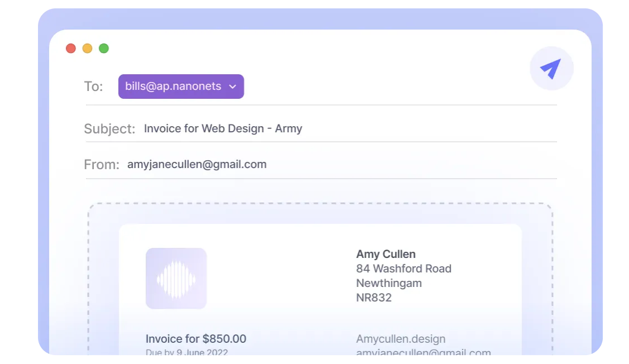Click the green maximize window button
The height and width of the screenshot is (364, 629).
tap(104, 49)
